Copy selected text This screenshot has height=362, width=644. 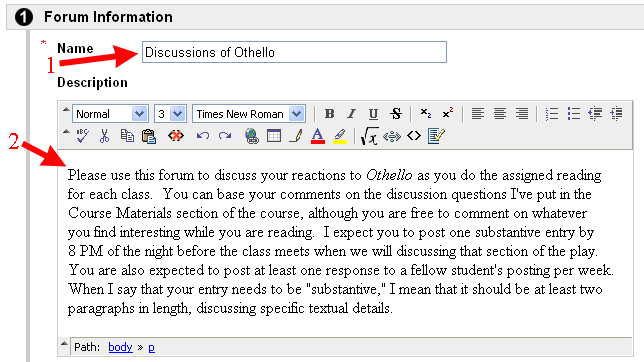click(x=127, y=136)
